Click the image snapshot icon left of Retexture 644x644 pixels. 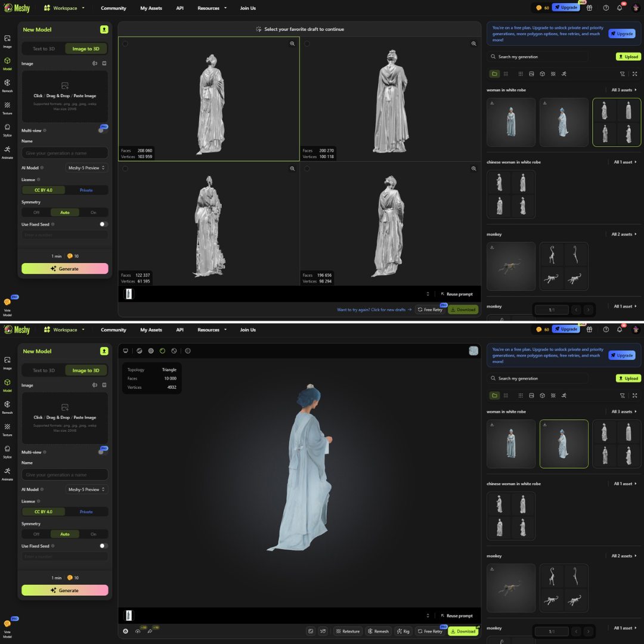pyautogui.click(x=311, y=631)
